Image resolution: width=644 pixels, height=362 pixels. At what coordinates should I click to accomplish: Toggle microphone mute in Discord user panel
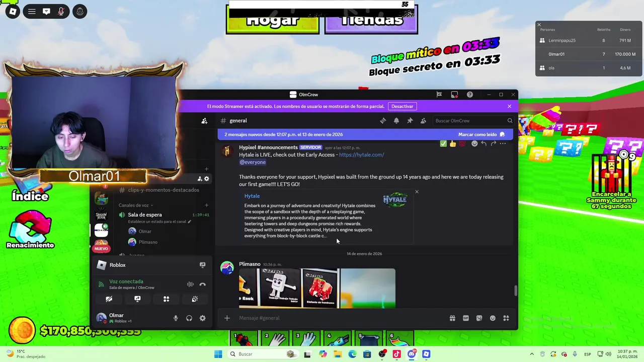coord(176,318)
